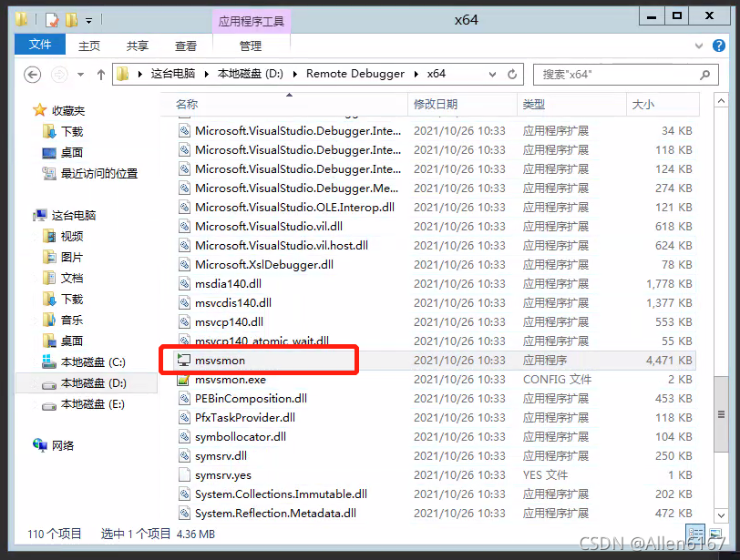Click 本地磁盘 (D:) breadcrumb in address bar

pos(250,74)
